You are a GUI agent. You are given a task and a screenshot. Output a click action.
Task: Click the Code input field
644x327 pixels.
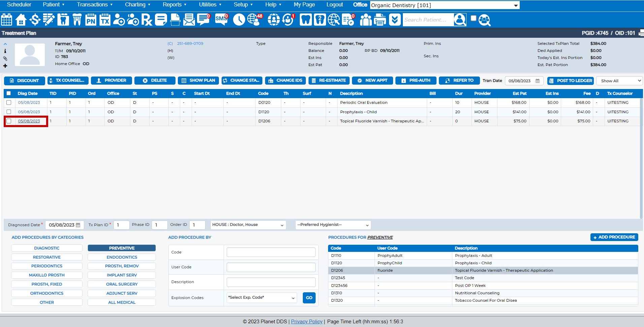point(271,252)
